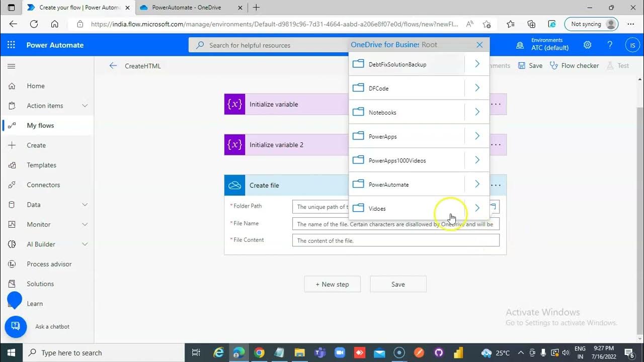Screen dimensions: 644x362
Task: Expand the Notebooks folder arrow
Action: click(477, 112)
